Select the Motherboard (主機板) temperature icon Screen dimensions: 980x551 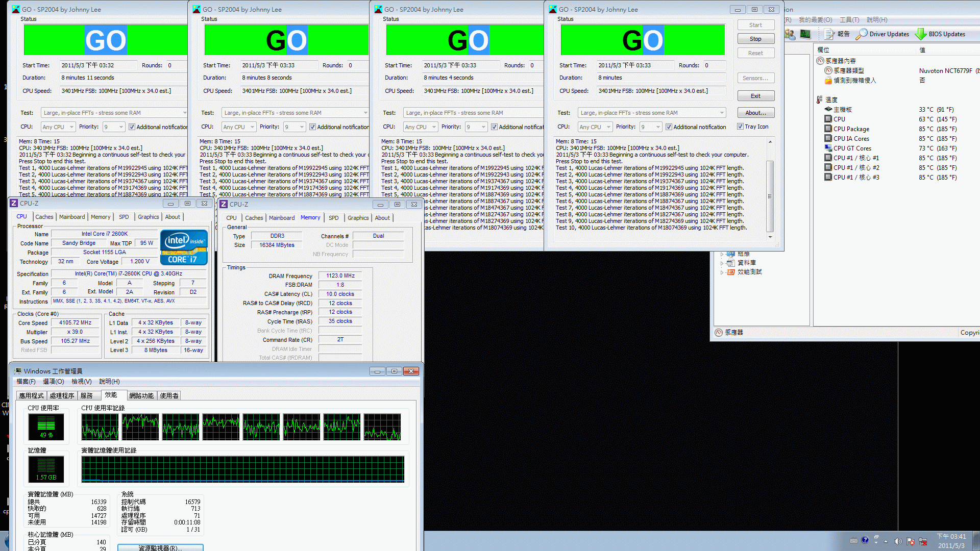coord(828,109)
